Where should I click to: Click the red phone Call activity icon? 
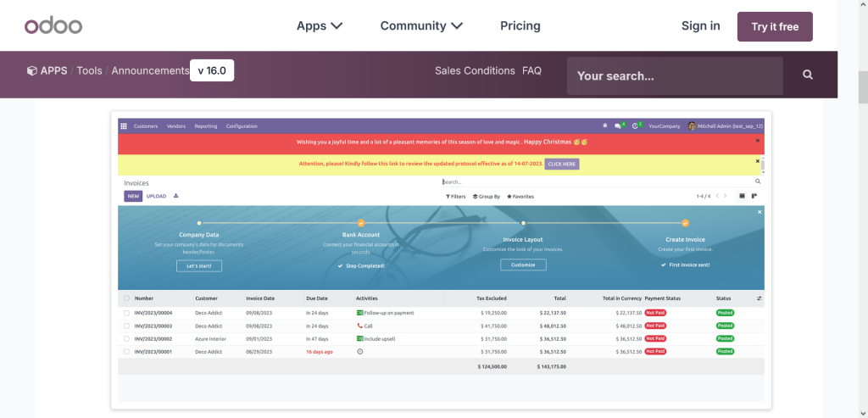[359, 326]
